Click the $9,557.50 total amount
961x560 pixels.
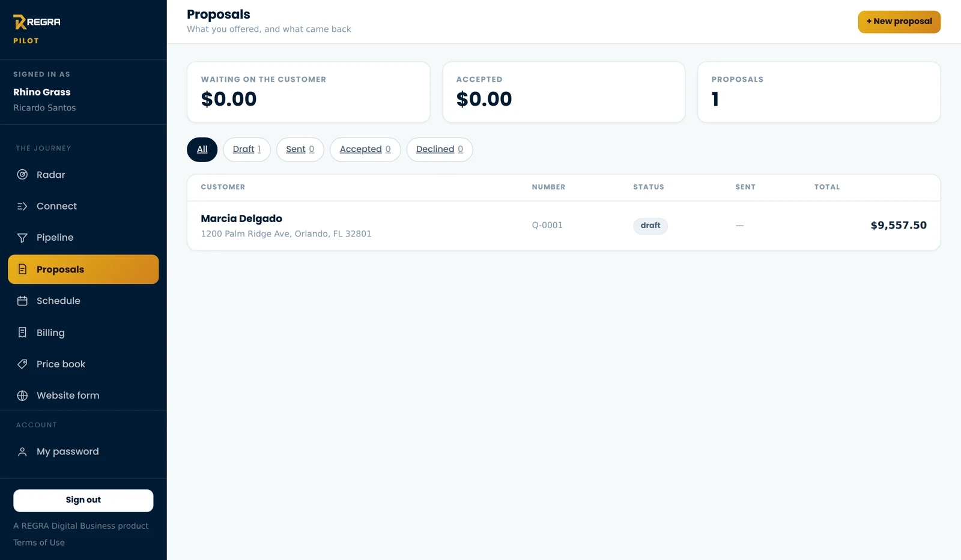pyautogui.click(x=899, y=226)
